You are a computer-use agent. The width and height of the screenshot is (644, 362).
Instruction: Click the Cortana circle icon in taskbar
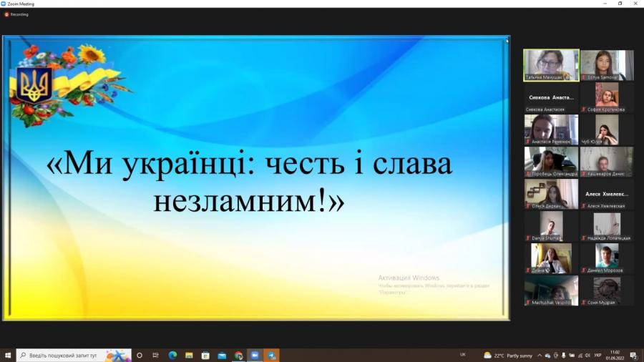click(139, 356)
